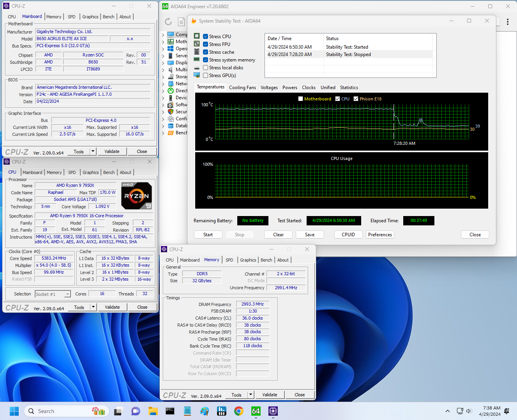
Task: Open the Bench tab in CPU-Z CPU window
Action: (109, 172)
